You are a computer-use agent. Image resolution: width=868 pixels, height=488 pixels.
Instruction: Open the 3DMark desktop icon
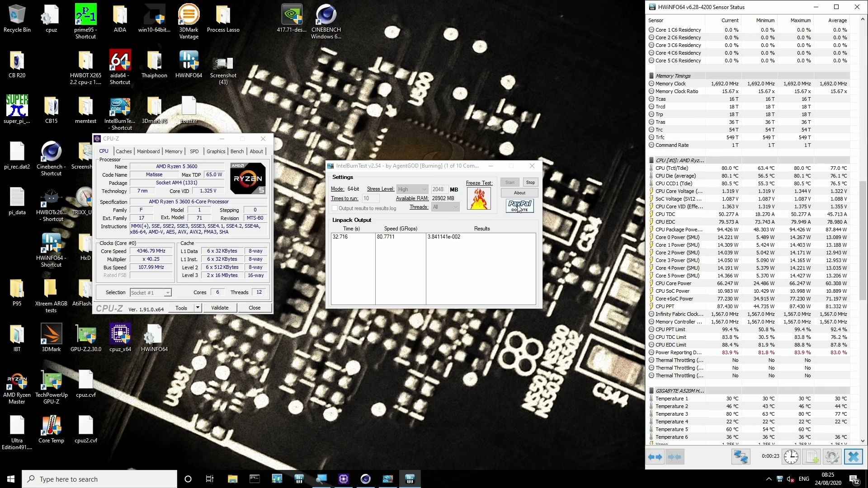[x=51, y=338]
